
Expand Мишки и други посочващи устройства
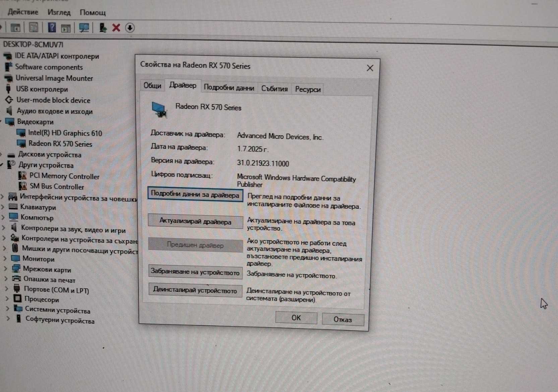pyautogui.click(x=5, y=248)
